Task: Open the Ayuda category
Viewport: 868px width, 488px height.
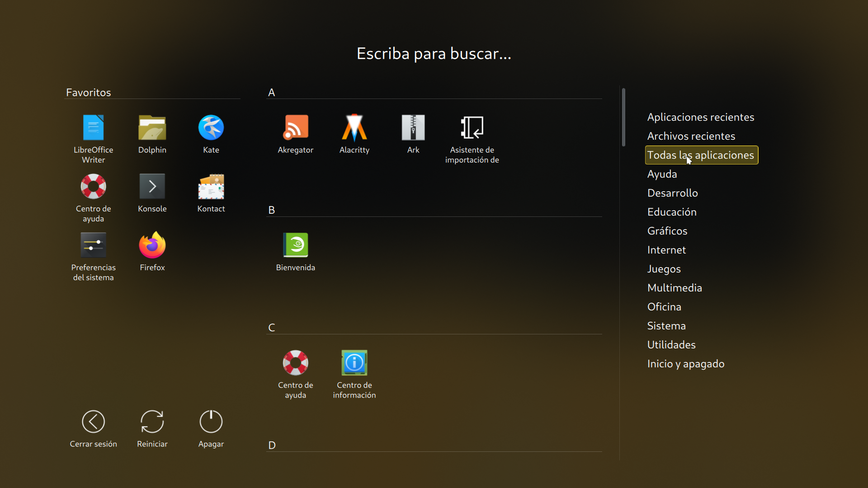Action: (662, 174)
